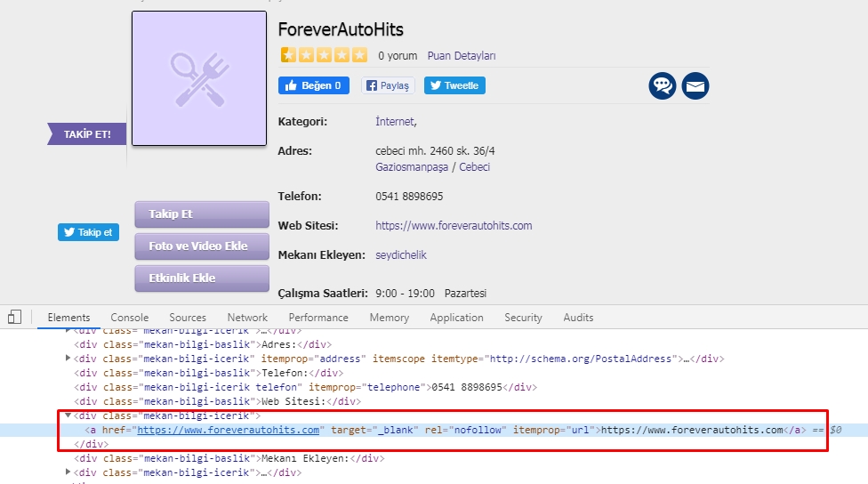Open the foreverautohits.com website link on page

(x=454, y=225)
